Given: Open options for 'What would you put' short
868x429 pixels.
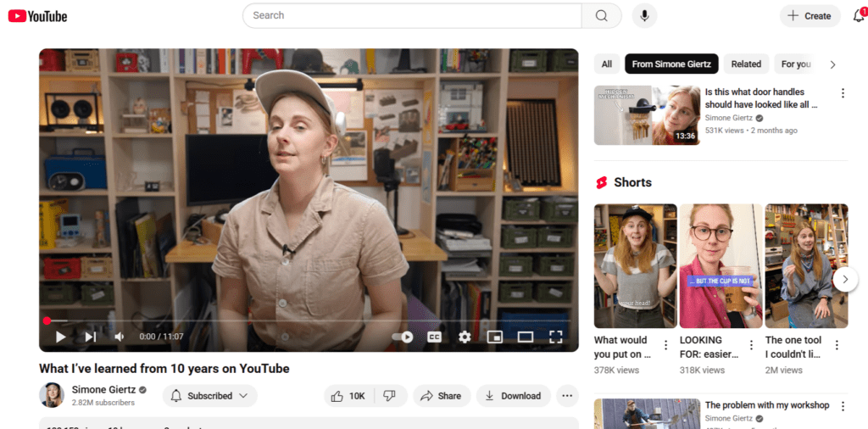Looking at the screenshot, I should tap(666, 345).
